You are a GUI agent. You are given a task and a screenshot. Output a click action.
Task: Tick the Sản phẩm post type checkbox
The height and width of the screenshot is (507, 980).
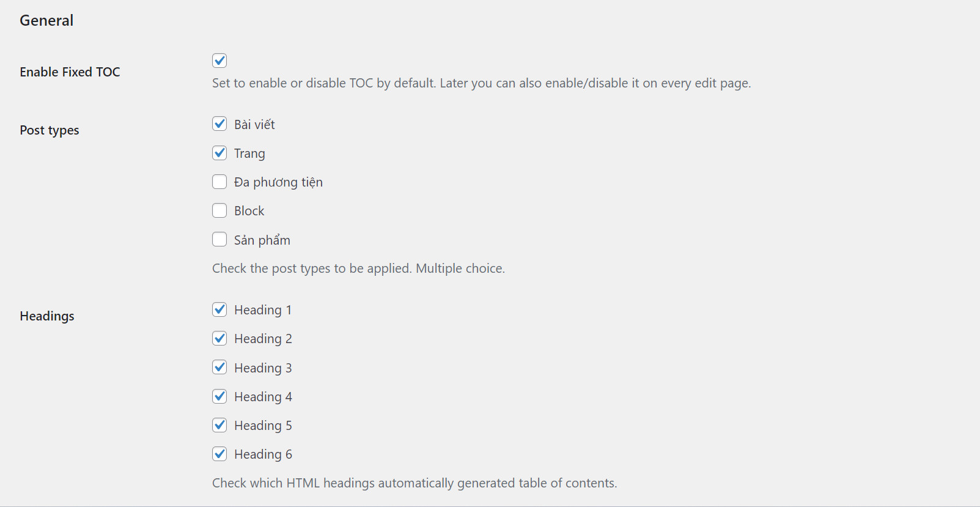click(219, 240)
